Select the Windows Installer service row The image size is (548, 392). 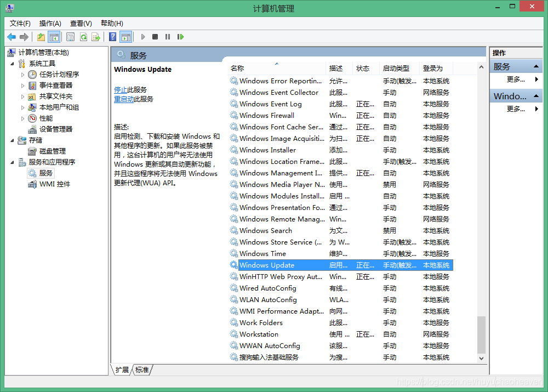pyautogui.click(x=341, y=150)
